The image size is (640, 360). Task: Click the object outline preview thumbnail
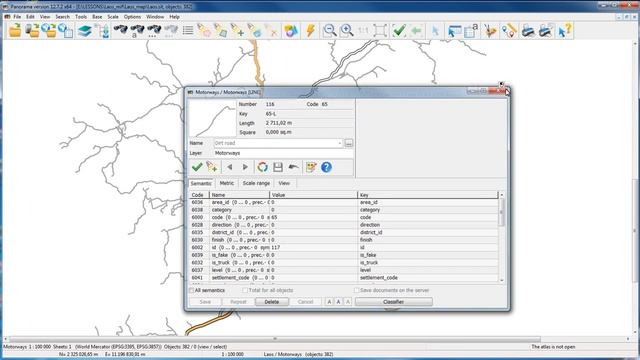(212, 119)
